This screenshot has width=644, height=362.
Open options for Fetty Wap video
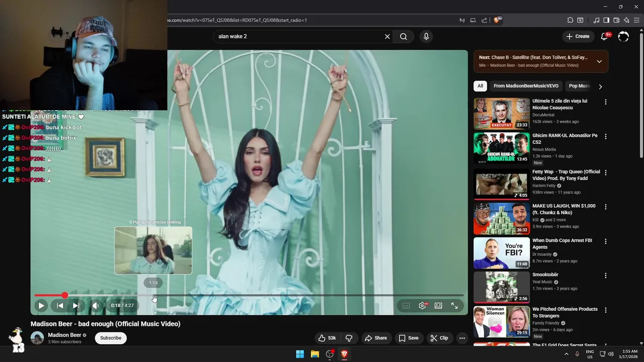point(606,172)
